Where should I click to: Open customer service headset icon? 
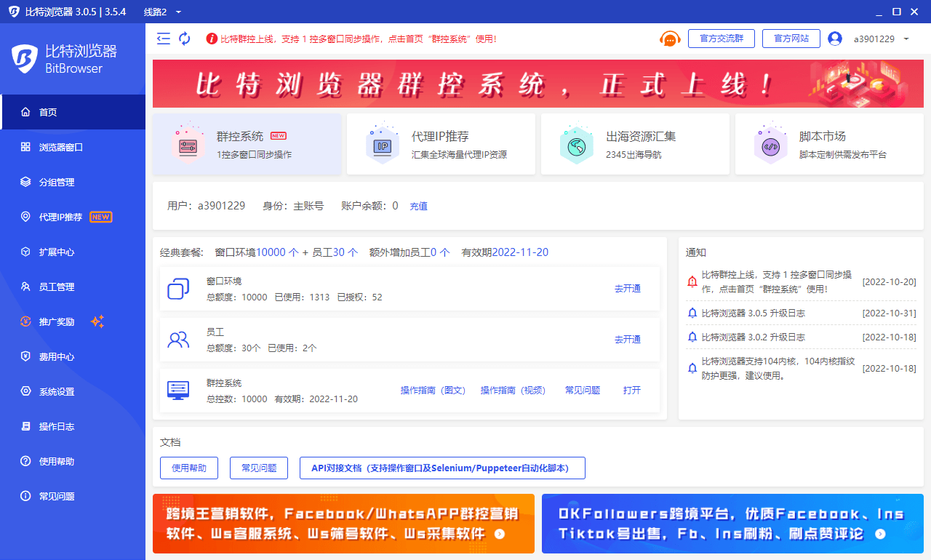pos(669,39)
